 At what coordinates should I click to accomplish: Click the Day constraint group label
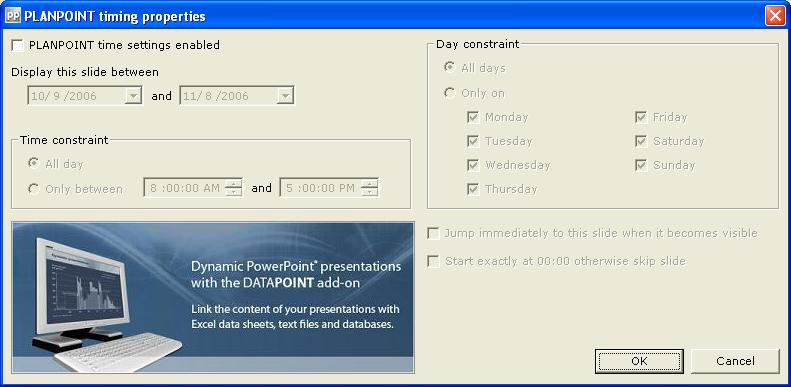tap(477, 44)
